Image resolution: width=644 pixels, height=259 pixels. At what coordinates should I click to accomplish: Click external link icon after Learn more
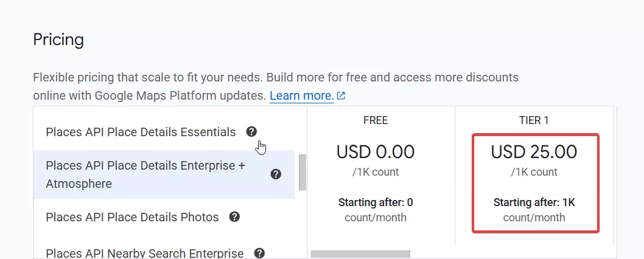(x=341, y=96)
